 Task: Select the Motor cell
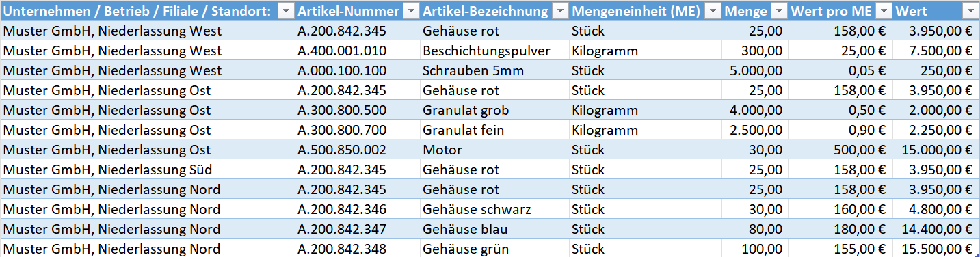pyautogui.click(x=494, y=150)
